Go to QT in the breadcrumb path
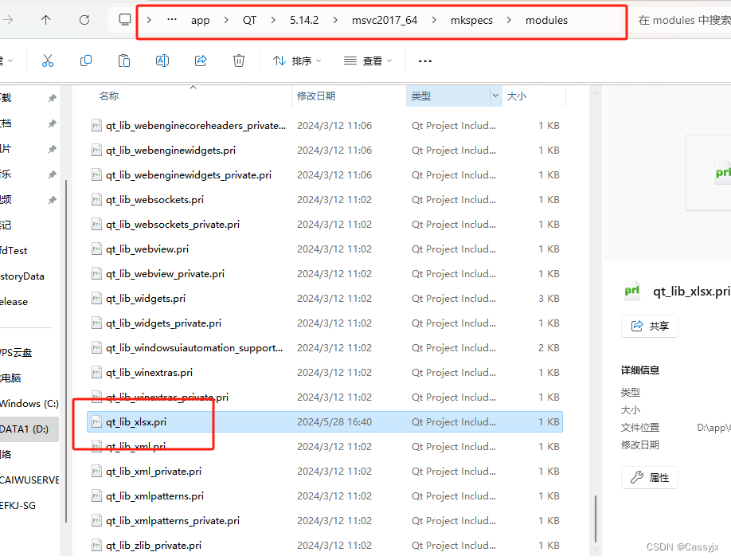Screen dimensions: 731x560 click(x=249, y=20)
